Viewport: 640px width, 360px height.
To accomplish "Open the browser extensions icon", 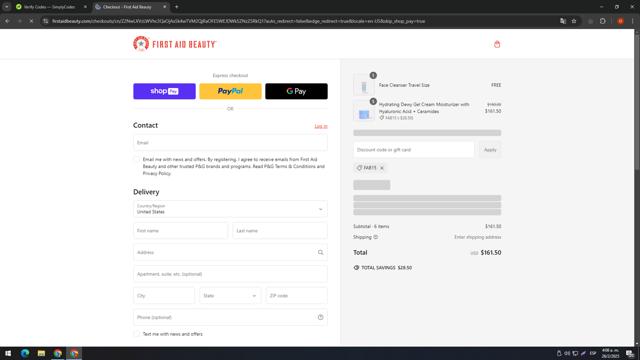I will tap(603, 21).
